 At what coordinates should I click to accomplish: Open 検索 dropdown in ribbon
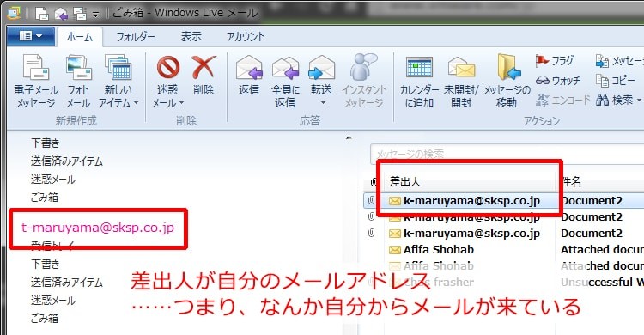tap(618, 100)
